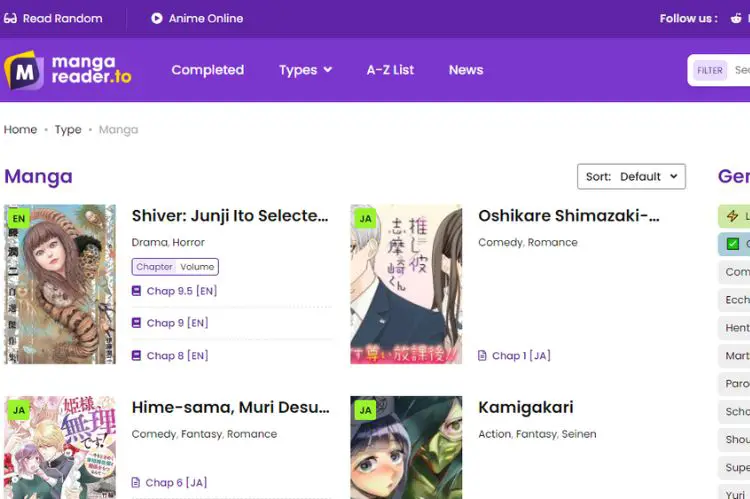Expand the Types menu

click(305, 70)
